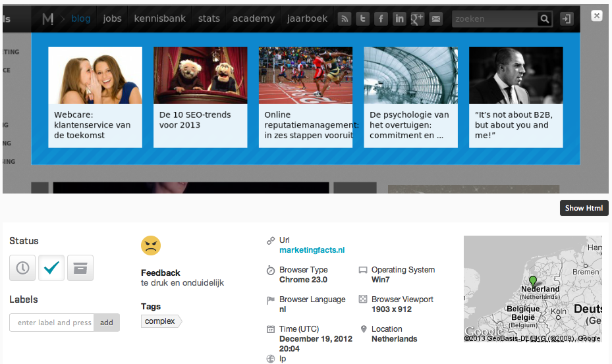Click the Show Html button
The image size is (612, 364).
coord(584,208)
